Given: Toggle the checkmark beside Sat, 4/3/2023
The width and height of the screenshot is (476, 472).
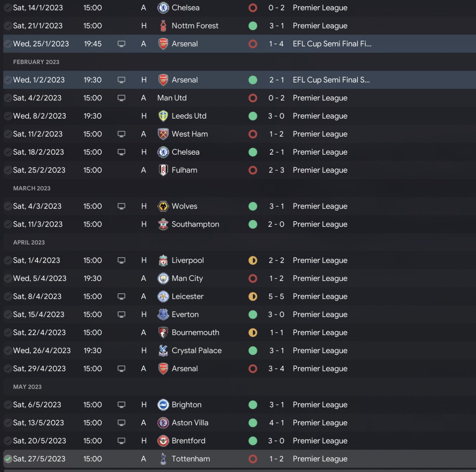Looking at the screenshot, I should pos(8,206).
